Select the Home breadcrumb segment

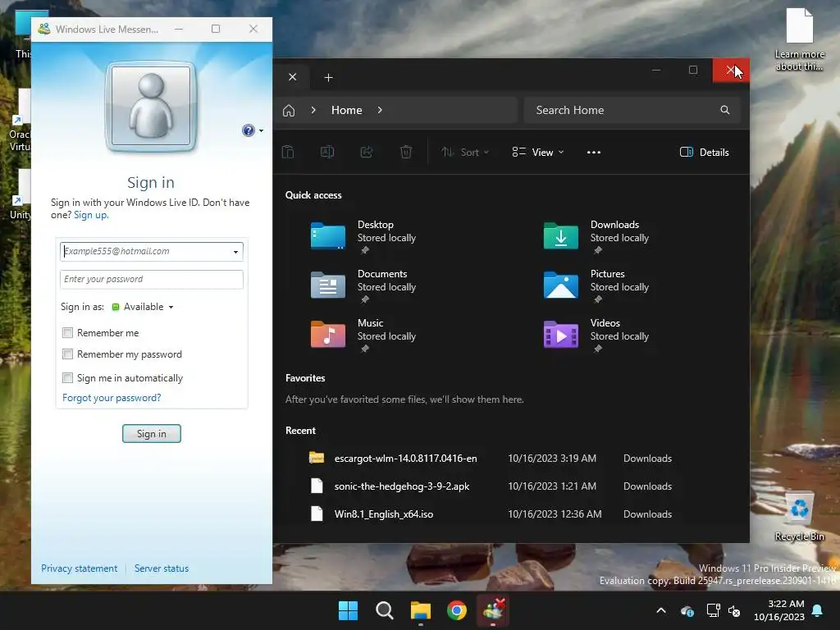[x=347, y=110]
